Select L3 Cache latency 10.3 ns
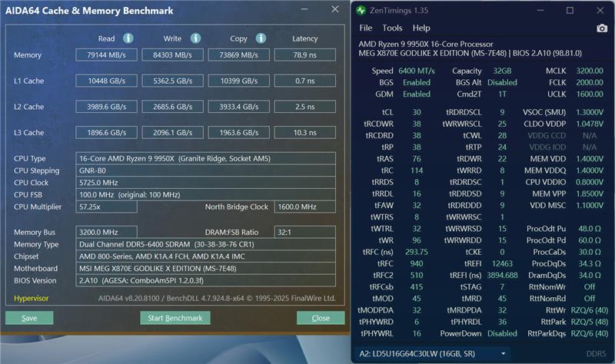Screen dimensions: 615x364 coord(304,132)
